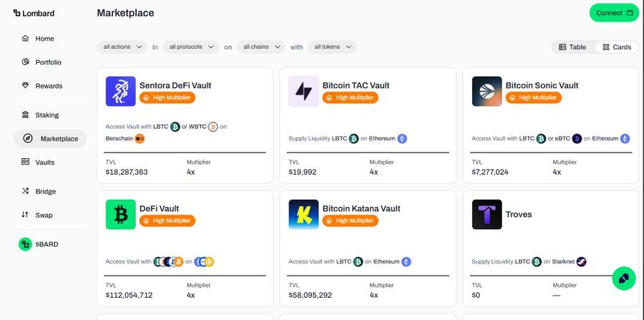Click the Sentora DeFi Vault logo
Image resolution: width=644 pixels, height=320 pixels.
tap(121, 91)
